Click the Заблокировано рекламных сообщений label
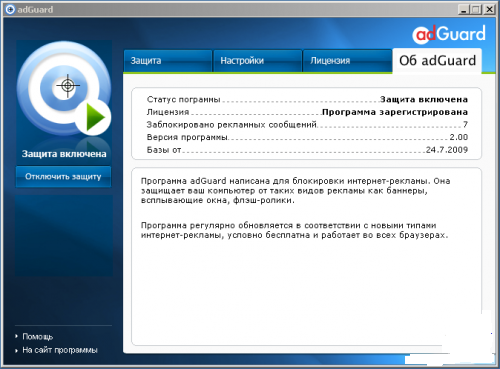The width and height of the screenshot is (500, 369). [232, 125]
